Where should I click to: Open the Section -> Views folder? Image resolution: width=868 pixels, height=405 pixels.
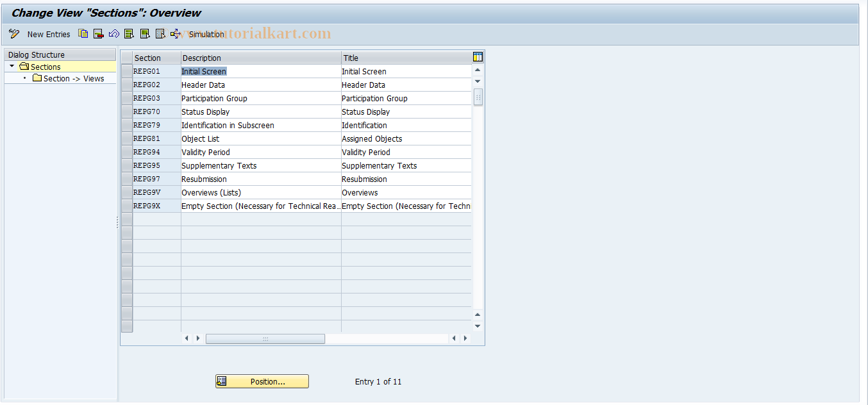tap(74, 78)
